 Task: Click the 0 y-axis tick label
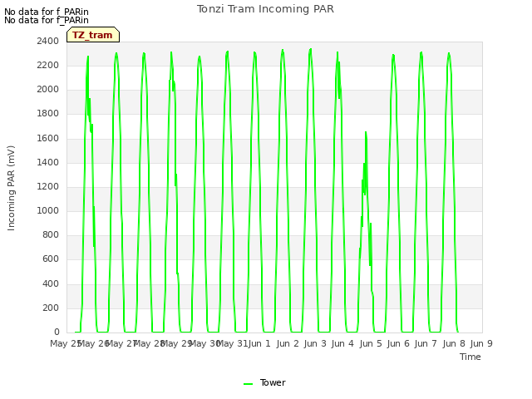(x=57, y=332)
